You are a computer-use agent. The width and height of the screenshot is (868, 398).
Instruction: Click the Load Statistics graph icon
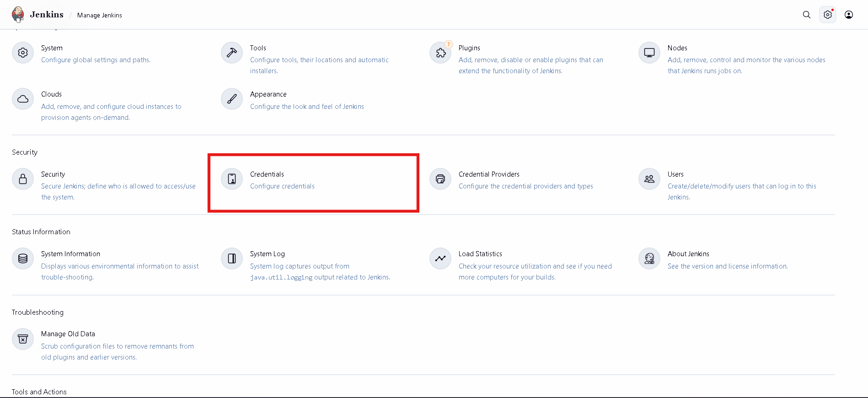tap(440, 258)
